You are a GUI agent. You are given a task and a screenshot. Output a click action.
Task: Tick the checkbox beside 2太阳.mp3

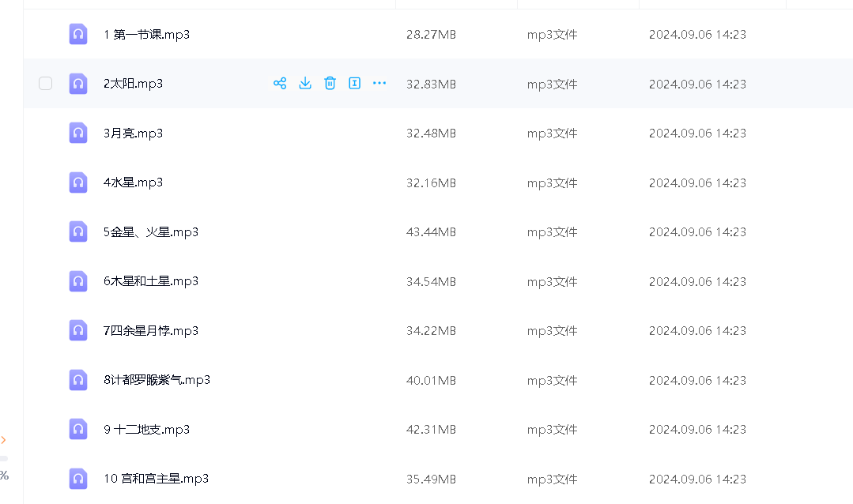(x=46, y=83)
